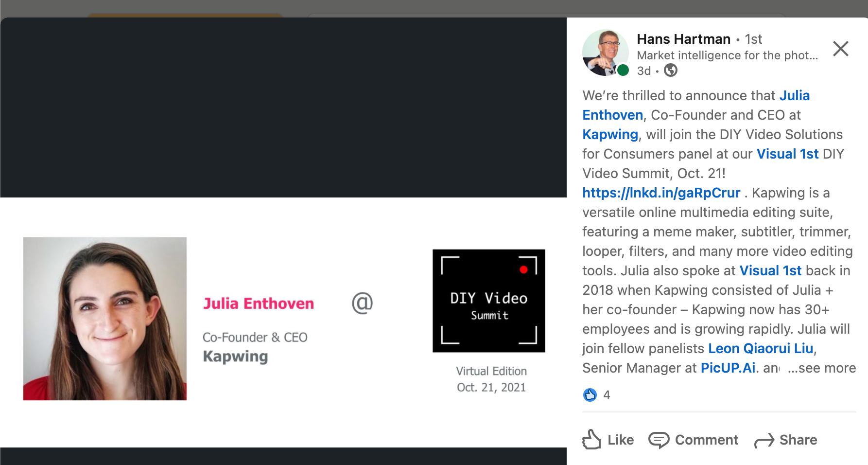The height and width of the screenshot is (465, 868).
Task: Click Visual 1st link before DIY
Action: click(787, 154)
